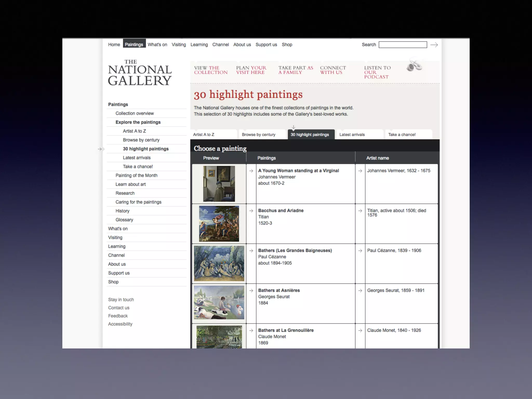Open Bacchus and Ariadne preview thumbnail
The image size is (532, 399).
[219, 224]
